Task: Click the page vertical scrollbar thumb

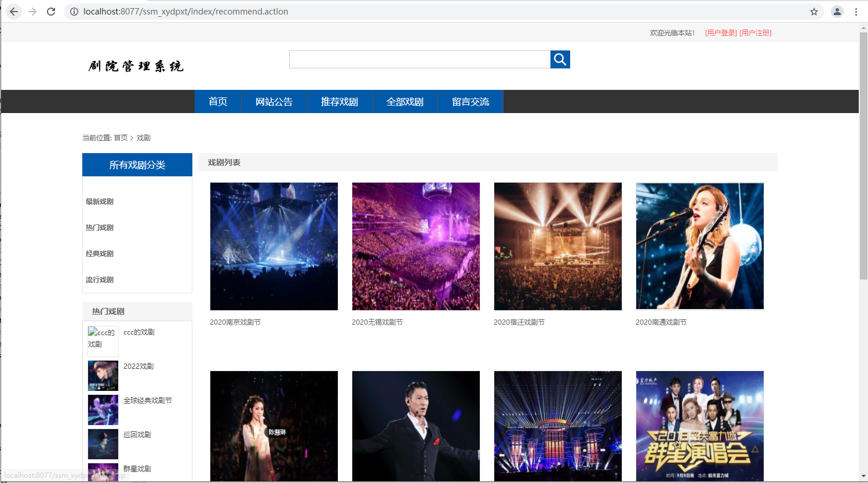Action: (863, 157)
